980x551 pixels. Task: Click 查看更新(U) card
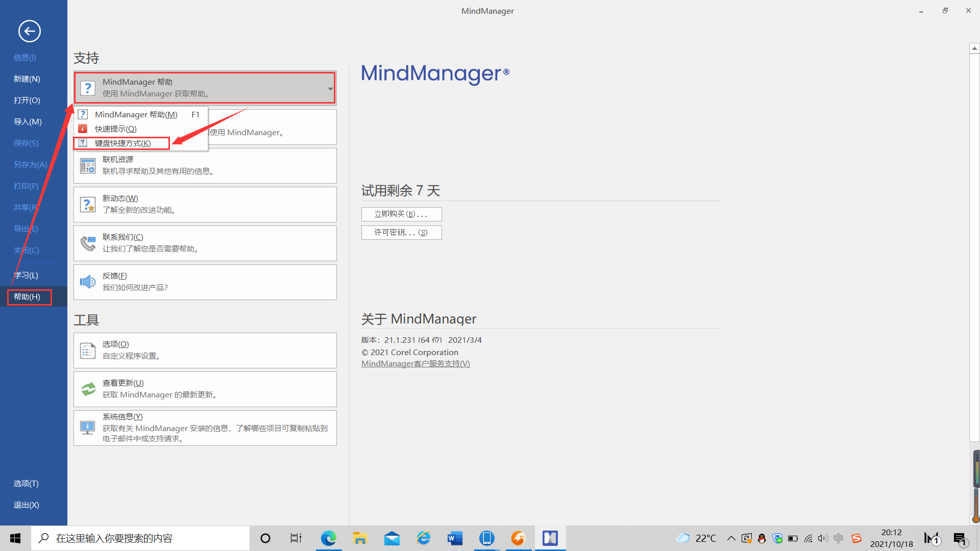click(x=205, y=389)
